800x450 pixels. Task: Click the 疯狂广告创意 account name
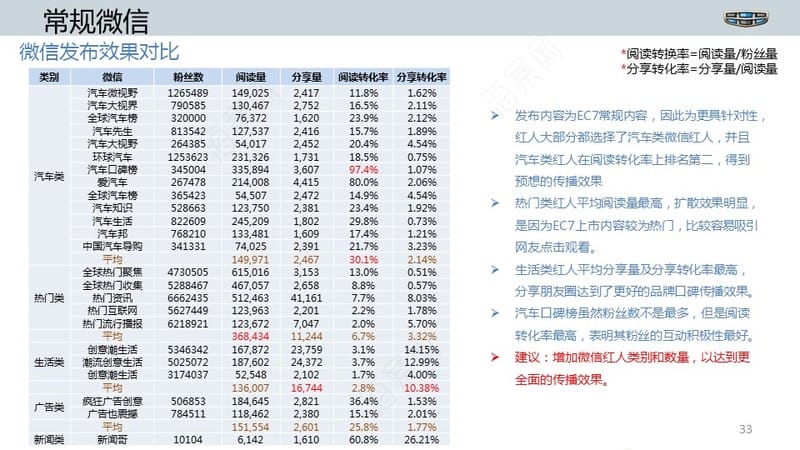click(112, 402)
